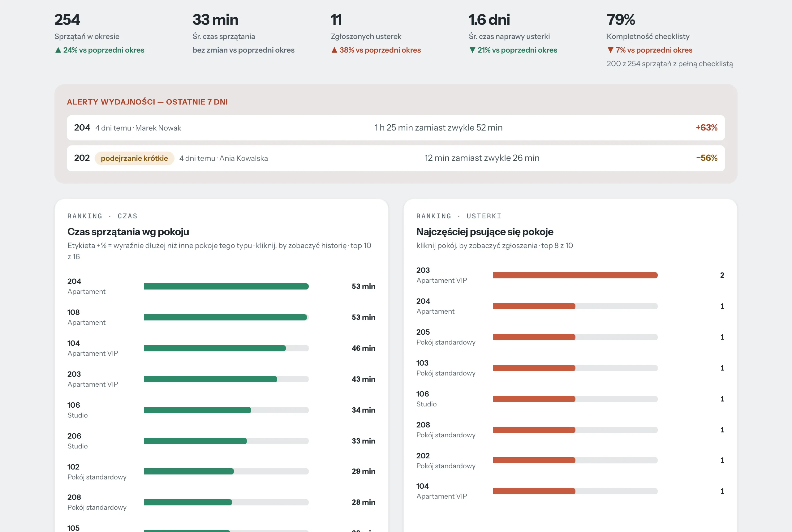
Task: Open room 206 Studio, 33 min row
Action: (221, 441)
